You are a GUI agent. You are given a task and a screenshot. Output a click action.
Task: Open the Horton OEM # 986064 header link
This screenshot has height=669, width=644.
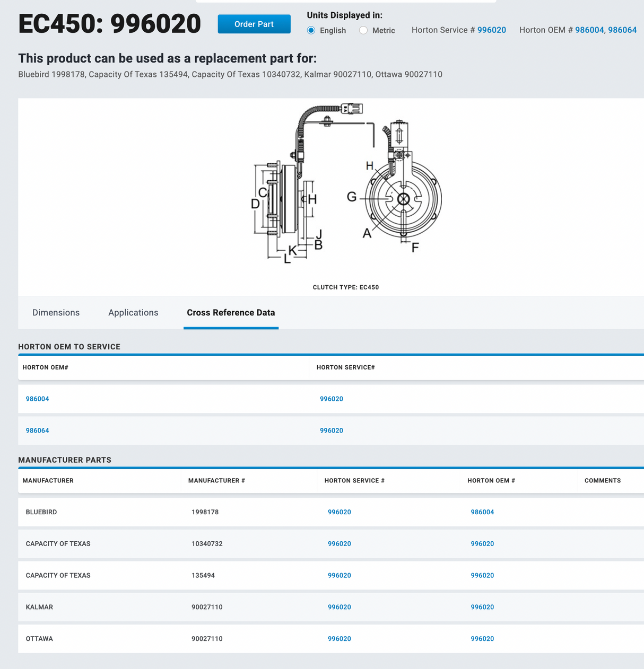click(622, 30)
